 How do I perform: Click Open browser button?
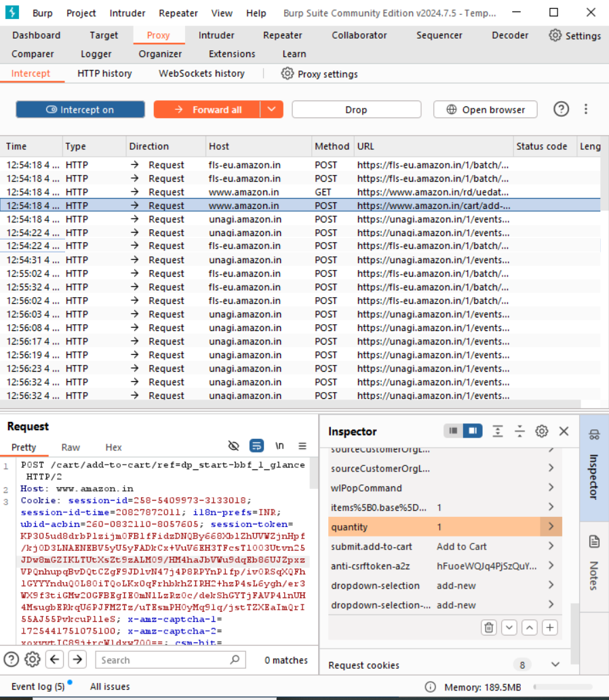[x=486, y=109]
